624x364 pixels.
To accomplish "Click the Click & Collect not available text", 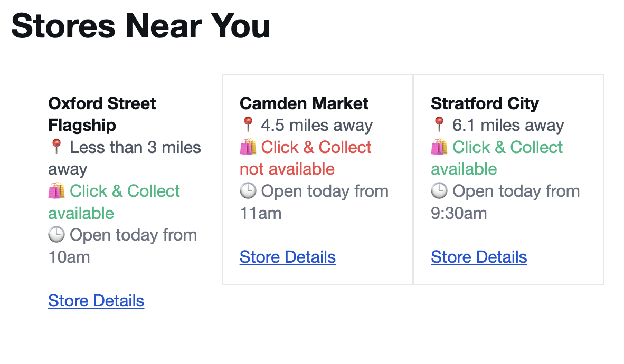I will point(305,158).
